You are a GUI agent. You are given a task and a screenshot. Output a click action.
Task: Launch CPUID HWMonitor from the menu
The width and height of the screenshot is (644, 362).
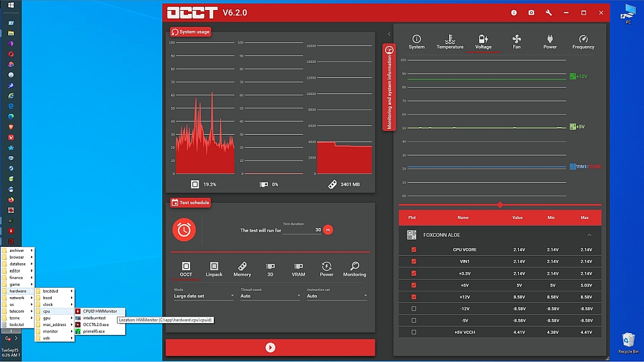[x=99, y=312]
